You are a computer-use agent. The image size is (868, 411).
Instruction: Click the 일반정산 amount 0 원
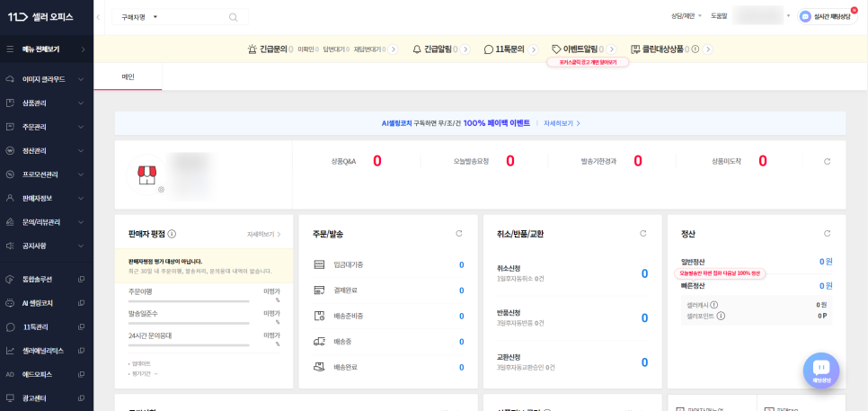tap(826, 262)
